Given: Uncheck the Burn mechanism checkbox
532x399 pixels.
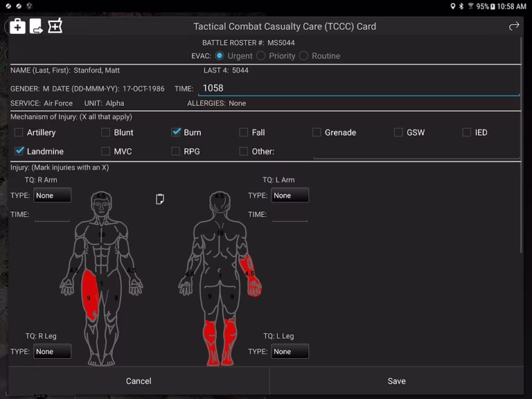Looking at the screenshot, I should [x=176, y=132].
